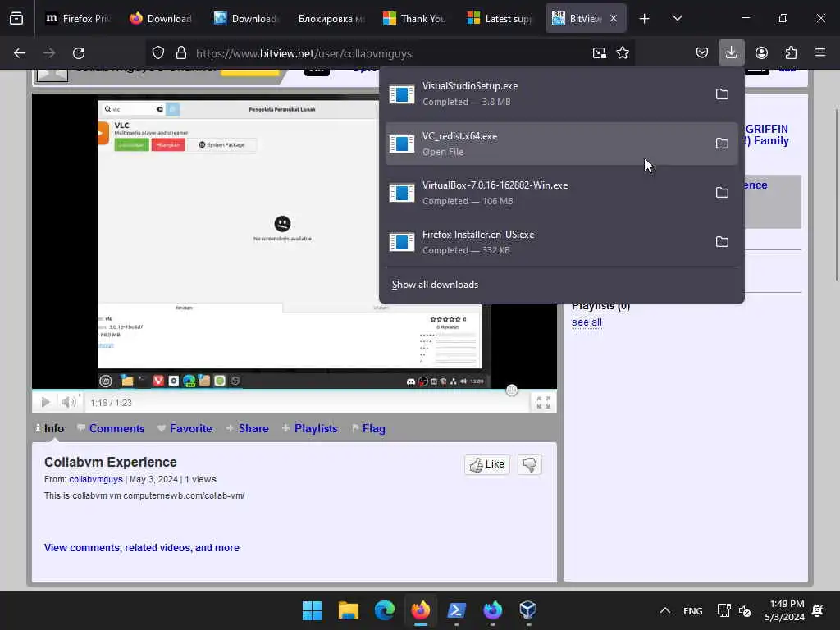Open the Favorite tab

[x=185, y=428]
